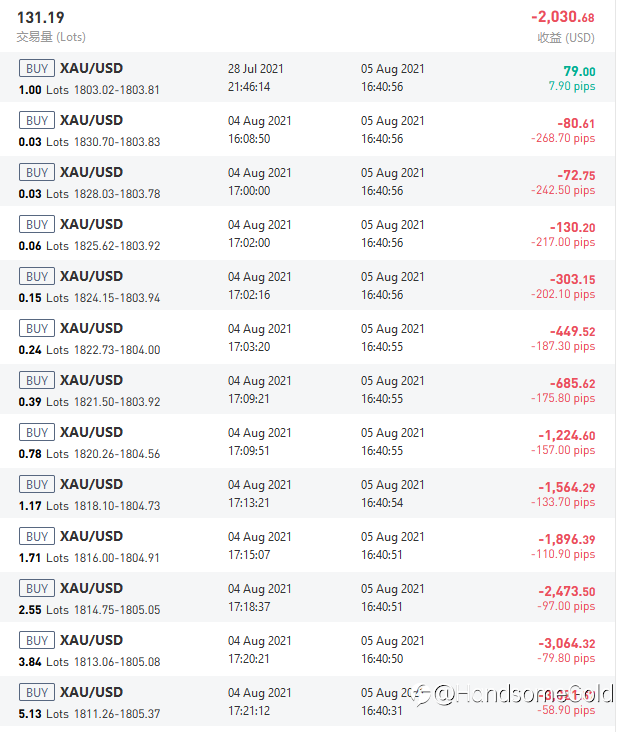The width and height of the screenshot is (620, 732).
Task: Click the close time 16:40:51 of 1.71 Lots trade
Action: click(x=381, y=555)
